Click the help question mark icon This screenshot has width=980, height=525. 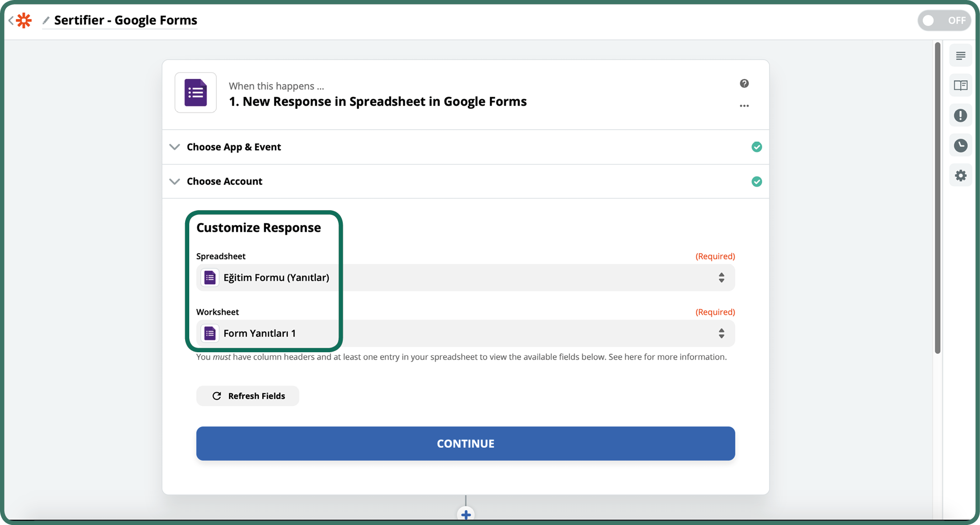[744, 84]
